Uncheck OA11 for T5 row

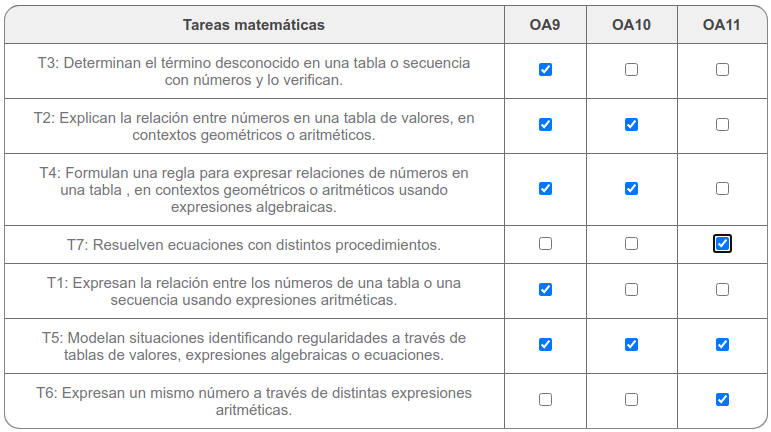point(722,345)
